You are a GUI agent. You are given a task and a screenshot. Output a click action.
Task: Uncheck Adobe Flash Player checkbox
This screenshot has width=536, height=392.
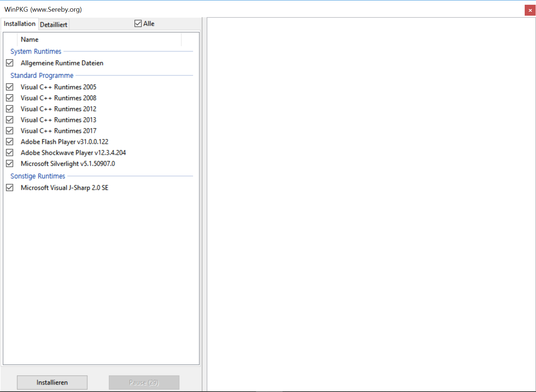(10, 142)
